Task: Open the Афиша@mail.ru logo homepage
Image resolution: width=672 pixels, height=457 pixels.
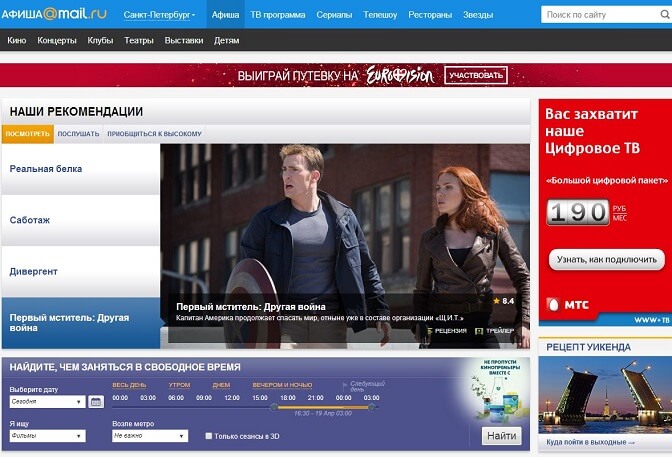Action: pos(54,14)
